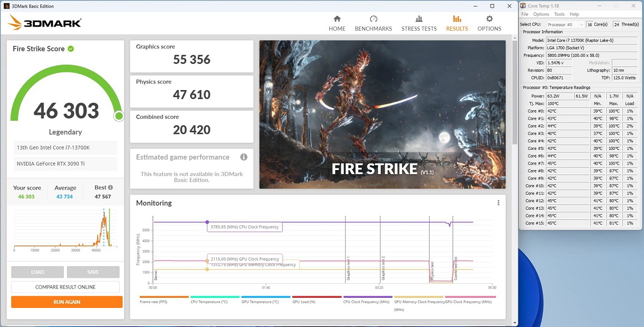644x327 pixels.
Task: Click the Model field in Core Temp
Action: (592, 40)
